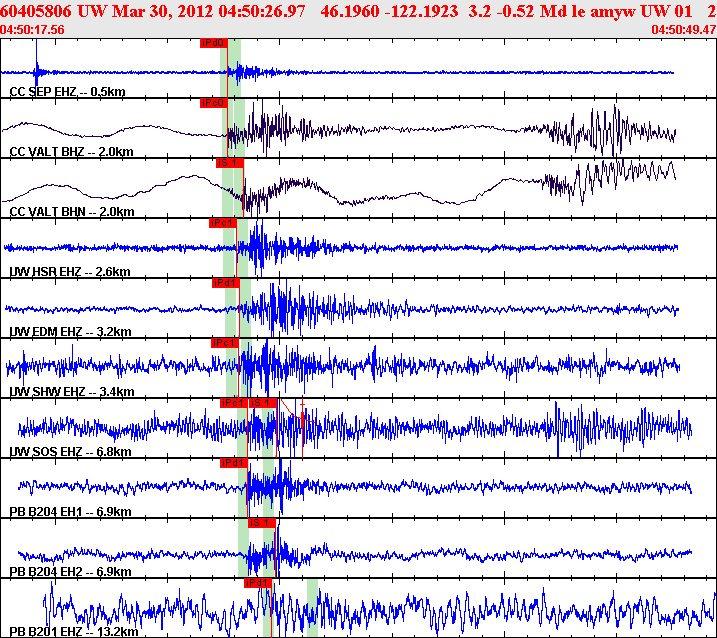The image size is (717, 638).
Task: Click the CC VALT BHZ -- 2.0km label
Action: point(71,151)
